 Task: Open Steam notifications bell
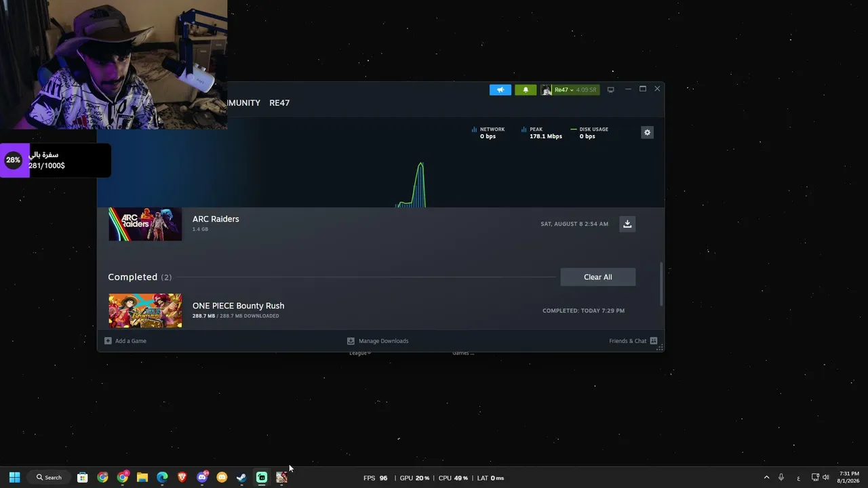526,90
